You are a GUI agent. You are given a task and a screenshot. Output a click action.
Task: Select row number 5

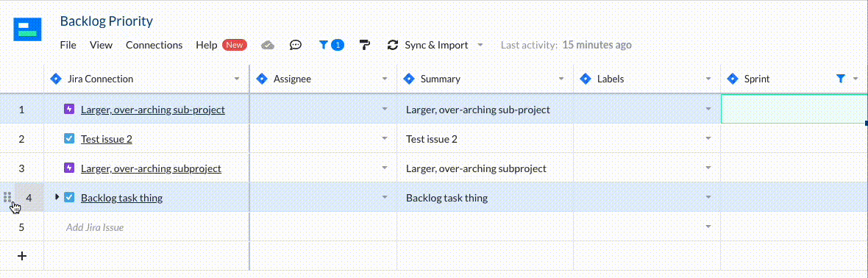(21, 227)
